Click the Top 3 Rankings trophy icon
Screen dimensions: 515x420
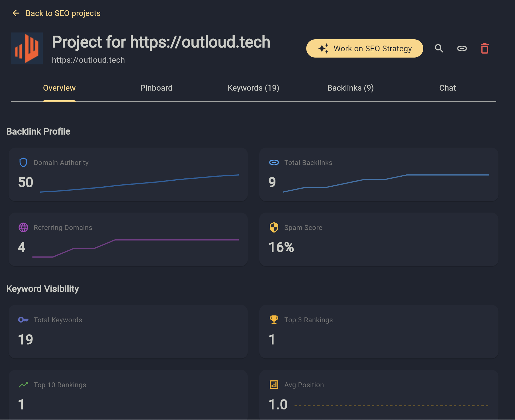(x=274, y=320)
